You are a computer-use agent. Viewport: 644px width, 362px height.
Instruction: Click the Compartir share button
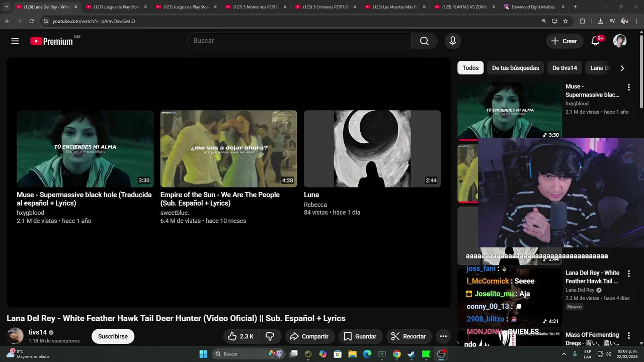click(x=309, y=336)
